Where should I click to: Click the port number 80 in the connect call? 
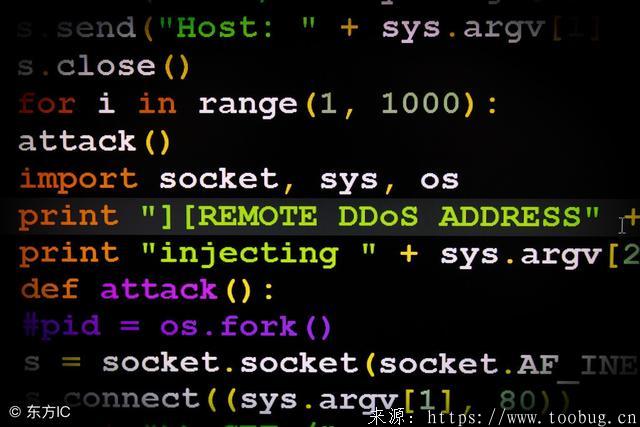tap(517, 400)
